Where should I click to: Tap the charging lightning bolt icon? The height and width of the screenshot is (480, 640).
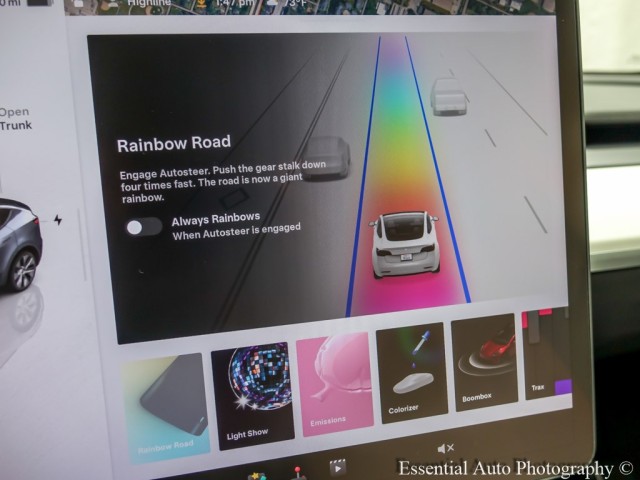(x=57, y=220)
